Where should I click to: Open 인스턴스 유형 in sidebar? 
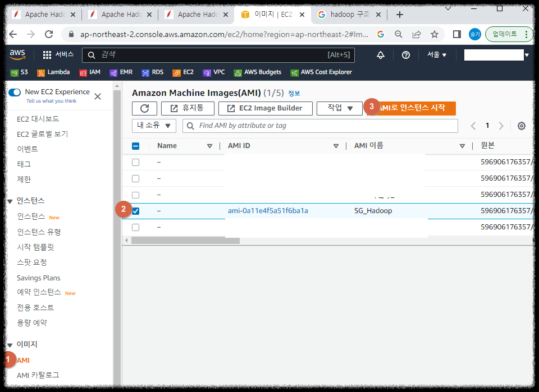39,232
